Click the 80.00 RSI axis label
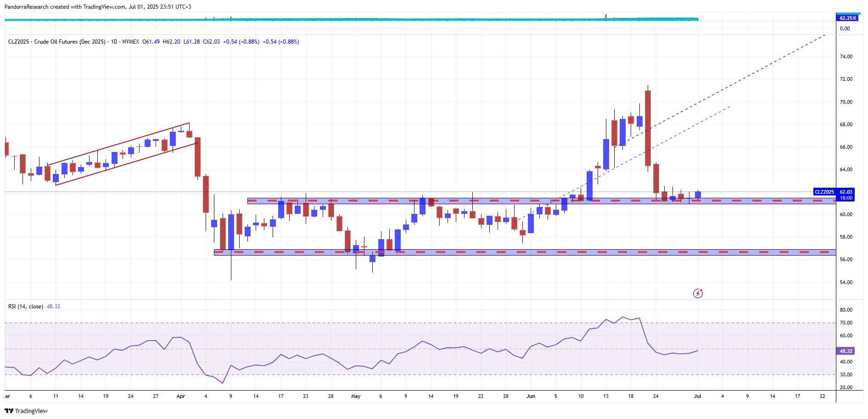Viewport: 868px width, 419px height. coord(846,310)
